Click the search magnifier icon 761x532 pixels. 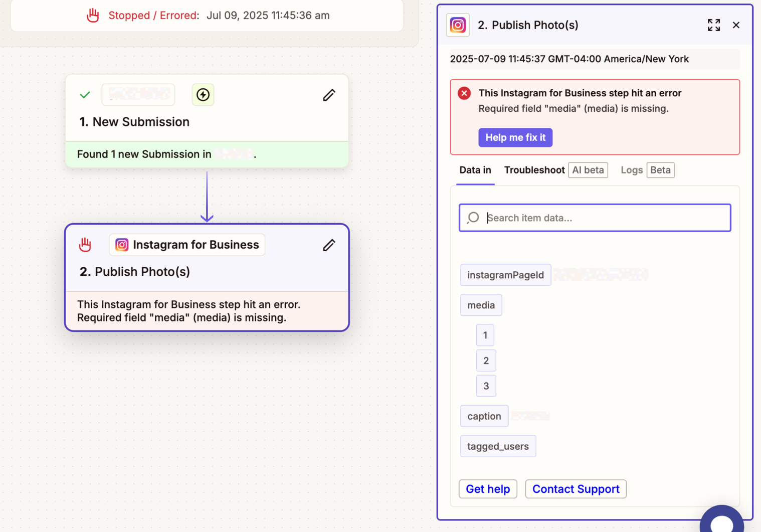[473, 218]
